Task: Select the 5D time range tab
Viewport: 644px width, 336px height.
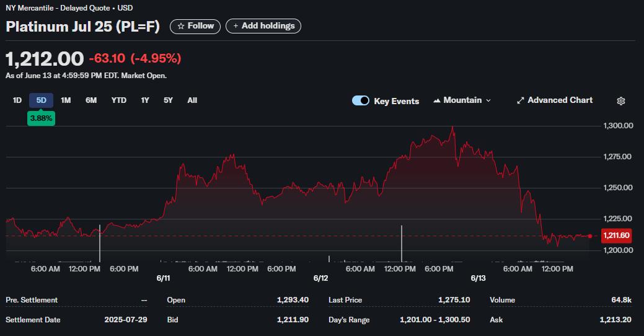Action: pos(41,100)
